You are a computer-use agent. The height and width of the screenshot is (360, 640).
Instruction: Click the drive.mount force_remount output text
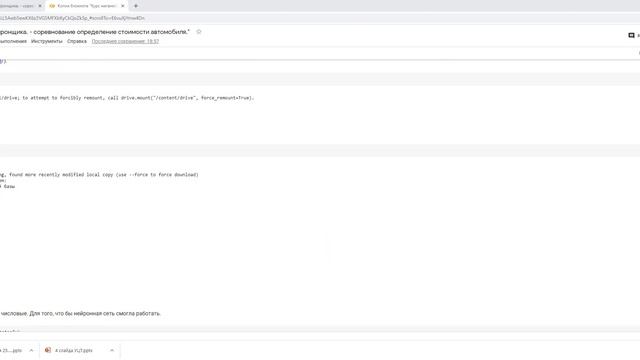[x=127, y=98]
